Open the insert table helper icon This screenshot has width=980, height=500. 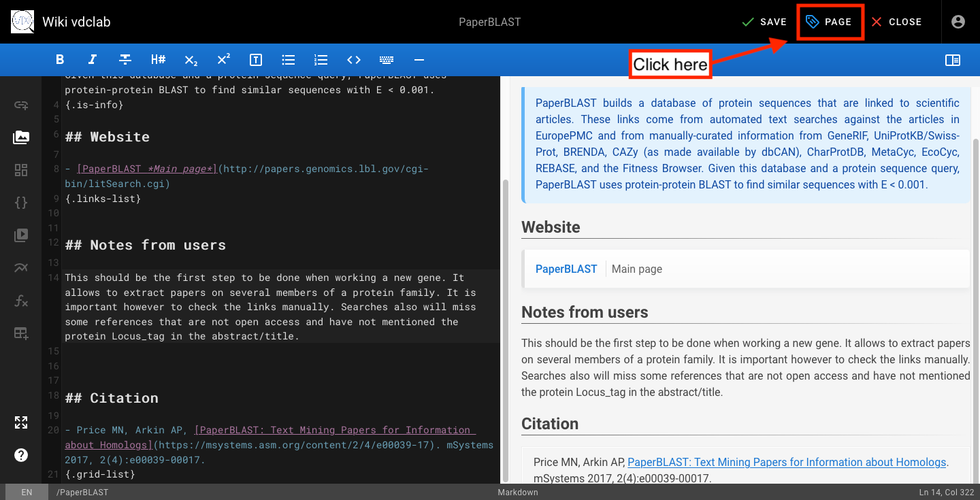21,333
